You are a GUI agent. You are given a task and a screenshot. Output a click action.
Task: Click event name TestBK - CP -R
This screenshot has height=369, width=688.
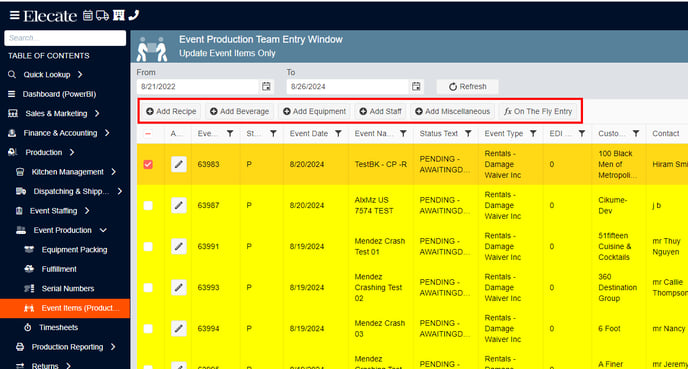380,165
